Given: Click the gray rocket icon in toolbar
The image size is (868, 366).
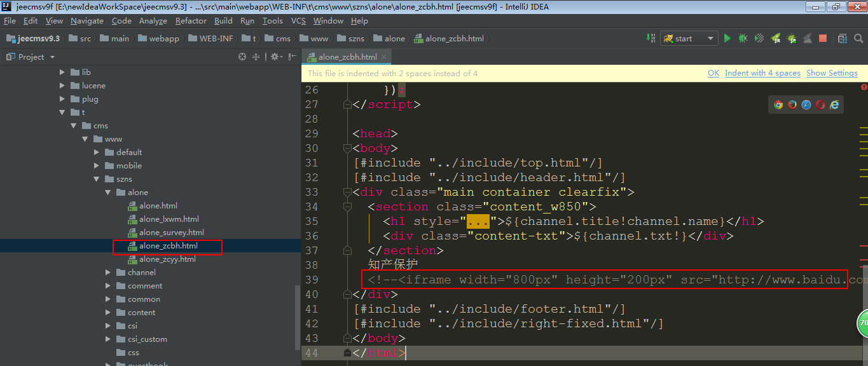Looking at the screenshot, I should click(x=807, y=38).
